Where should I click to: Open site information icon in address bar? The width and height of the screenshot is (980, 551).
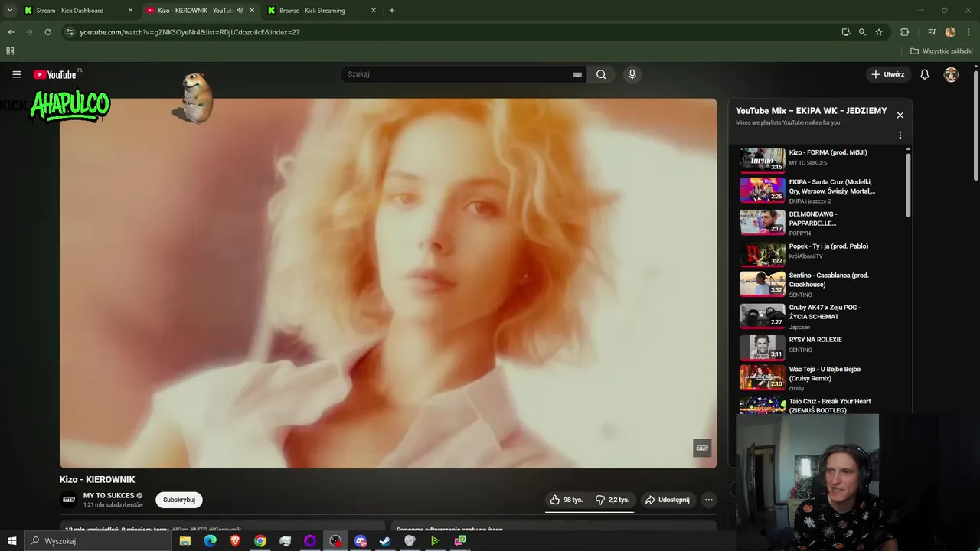70,32
